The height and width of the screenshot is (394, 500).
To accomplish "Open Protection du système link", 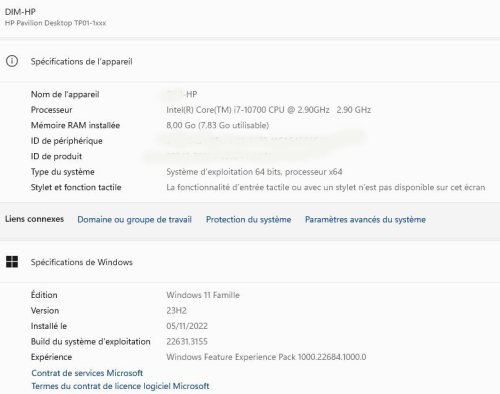I will (x=248, y=220).
